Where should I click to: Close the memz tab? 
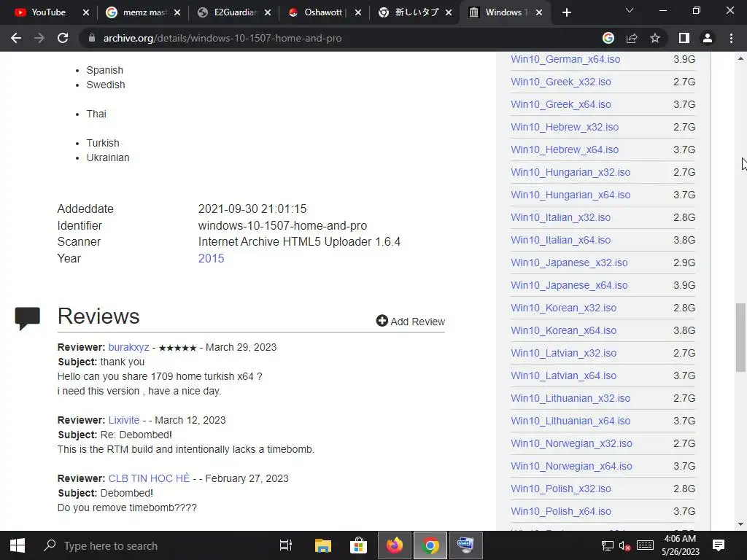pos(177,12)
